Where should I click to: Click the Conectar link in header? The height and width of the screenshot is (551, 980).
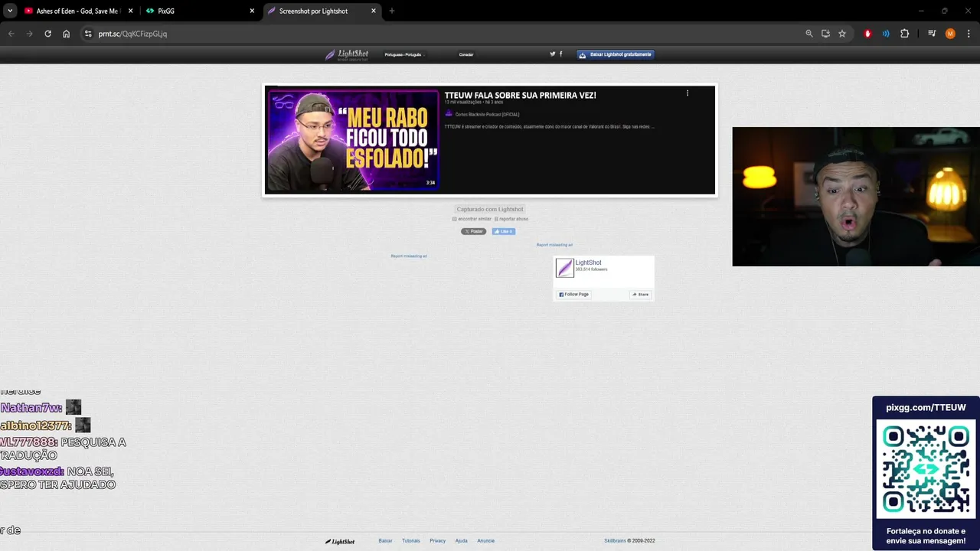tap(466, 54)
